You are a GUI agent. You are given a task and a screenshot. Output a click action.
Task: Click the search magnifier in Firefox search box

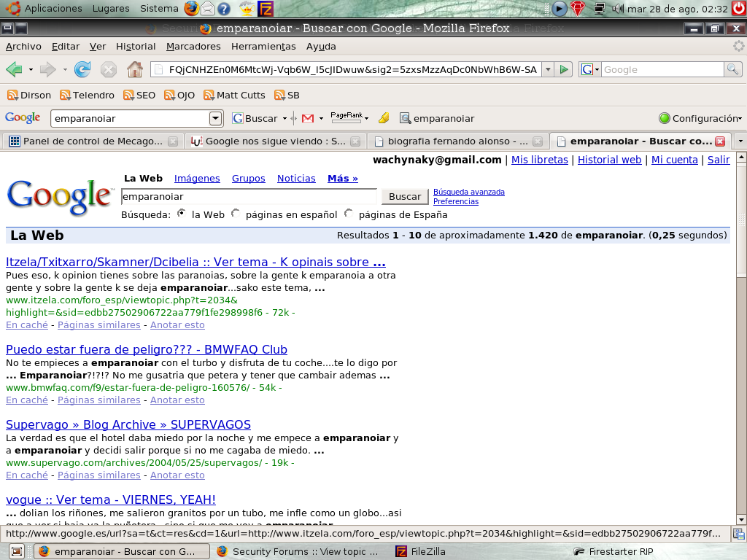pos(732,69)
